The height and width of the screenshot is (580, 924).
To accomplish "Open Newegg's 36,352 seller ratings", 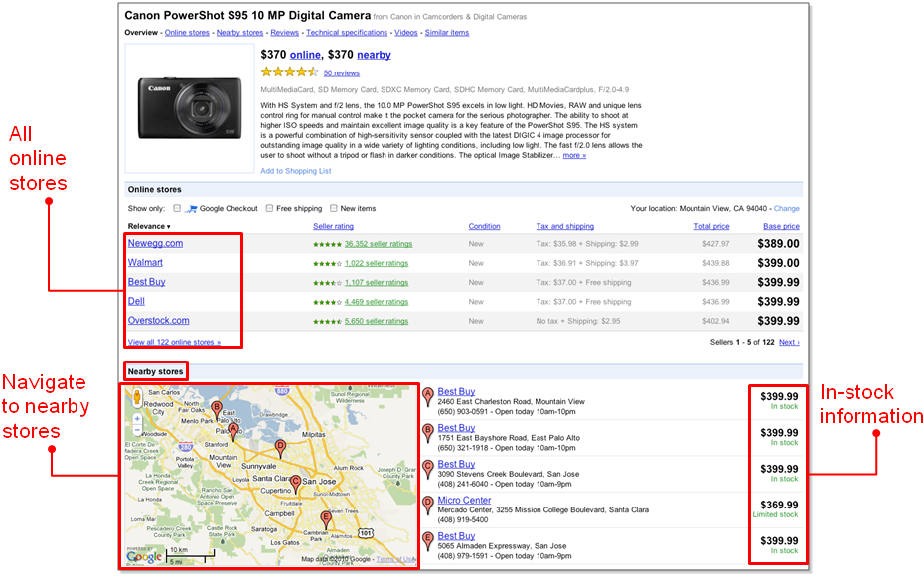I will (379, 244).
